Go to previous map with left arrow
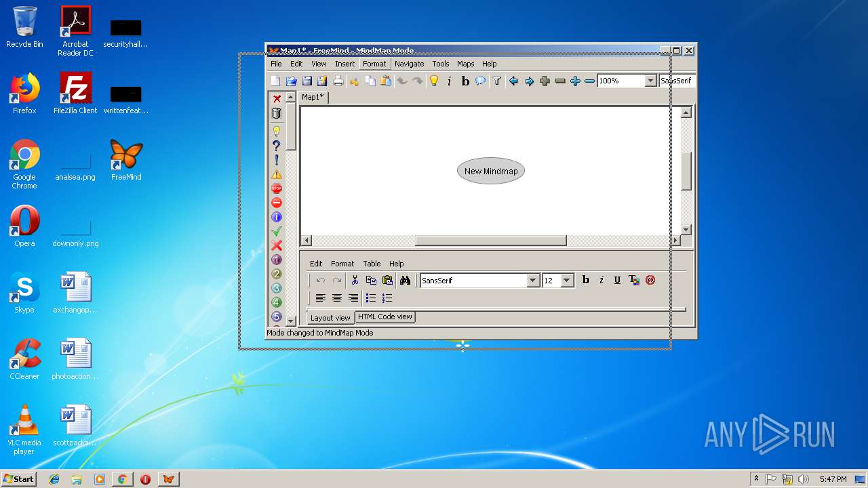The width and height of the screenshot is (868, 488). 513,81
